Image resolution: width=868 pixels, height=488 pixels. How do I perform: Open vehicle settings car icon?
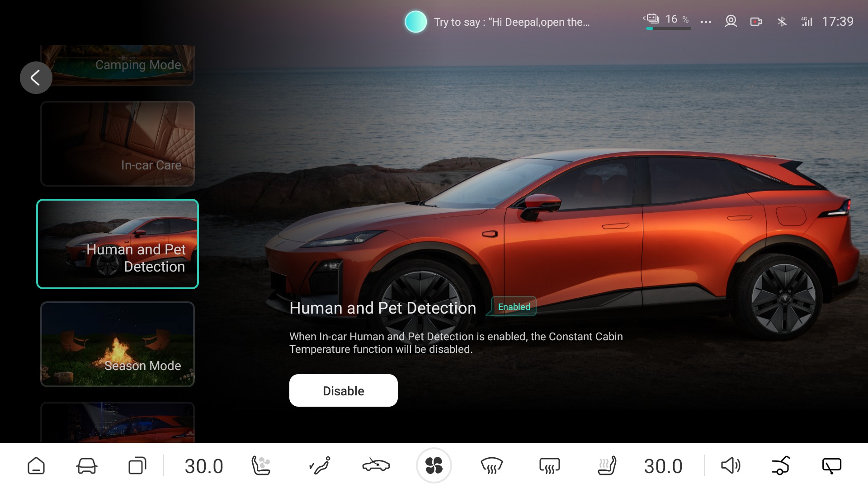point(86,465)
